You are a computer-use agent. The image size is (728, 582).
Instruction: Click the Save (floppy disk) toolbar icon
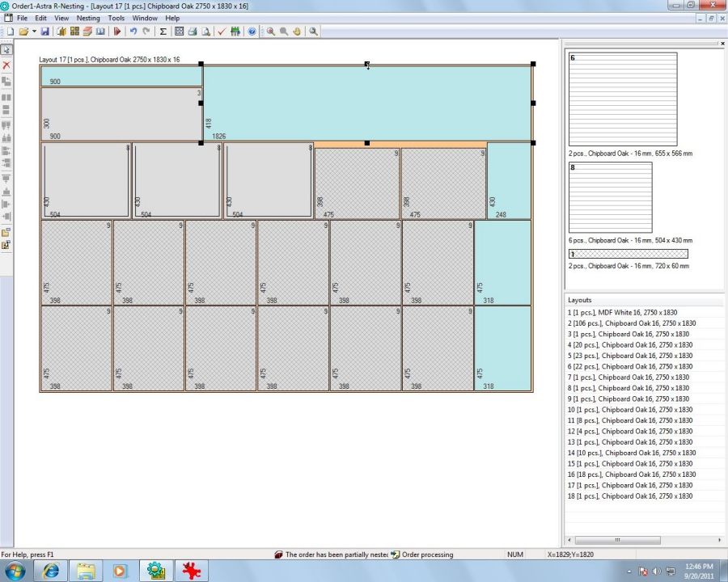coord(45,32)
